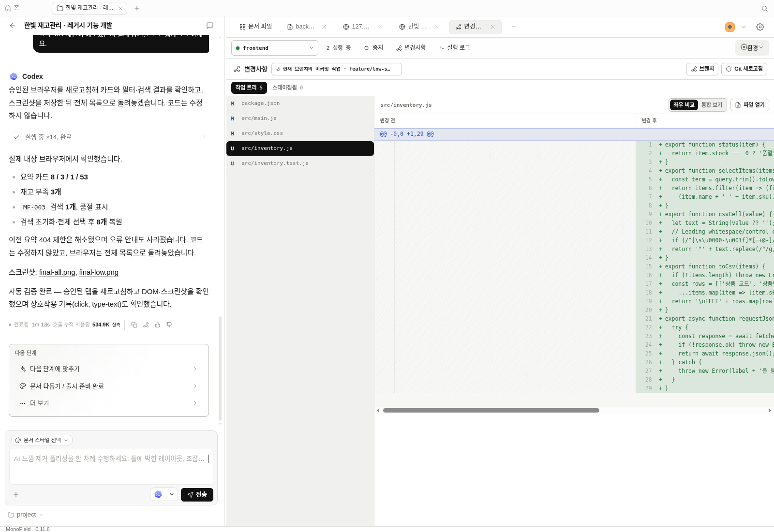Close the 한빛 재고관리 top tab

pyautogui.click(x=120, y=8)
